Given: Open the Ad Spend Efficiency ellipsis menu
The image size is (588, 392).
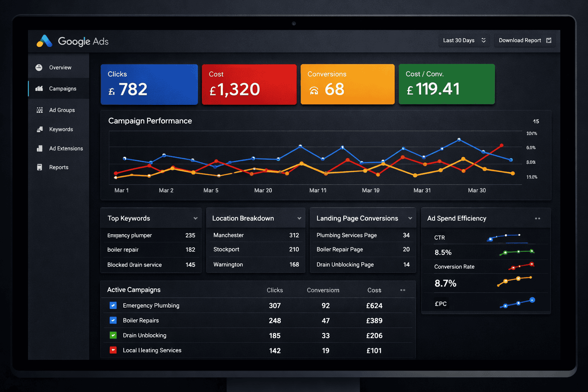Looking at the screenshot, I should (537, 218).
